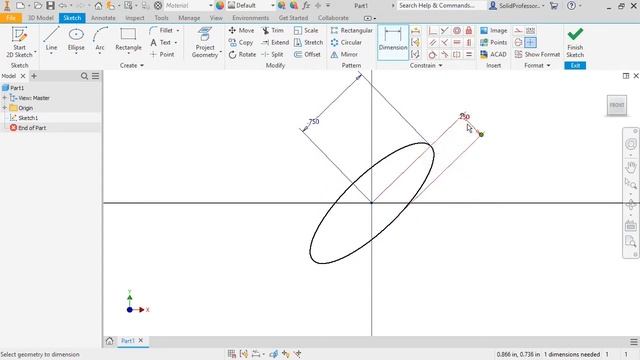Switch to the 3D Model tab

(41, 18)
